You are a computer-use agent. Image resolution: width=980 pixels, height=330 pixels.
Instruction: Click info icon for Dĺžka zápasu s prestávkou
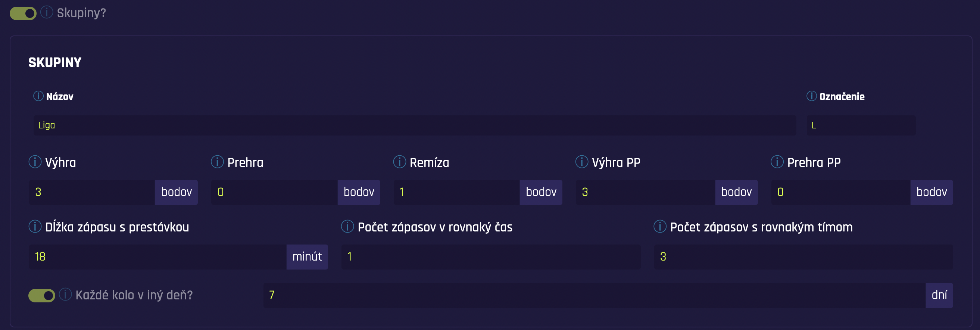pos(35,227)
